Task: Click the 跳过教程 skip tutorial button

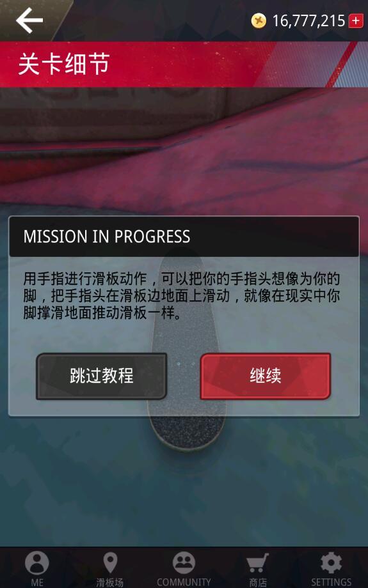Action: [101, 376]
